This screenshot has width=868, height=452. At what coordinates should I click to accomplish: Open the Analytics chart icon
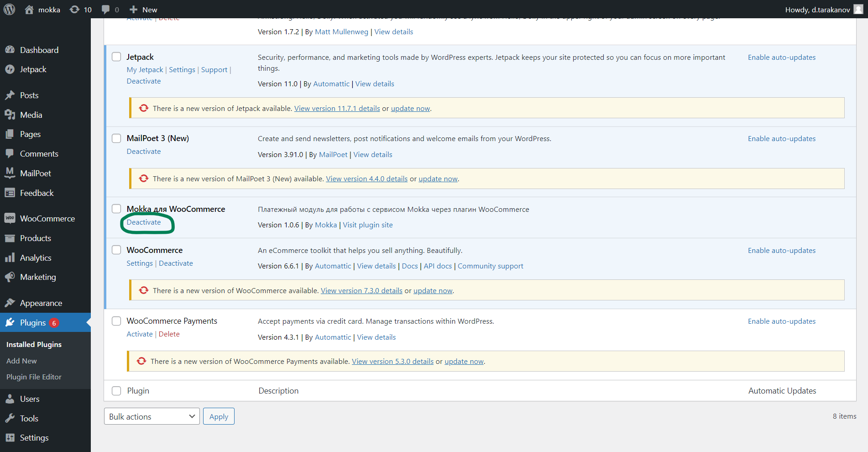[x=10, y=258]
